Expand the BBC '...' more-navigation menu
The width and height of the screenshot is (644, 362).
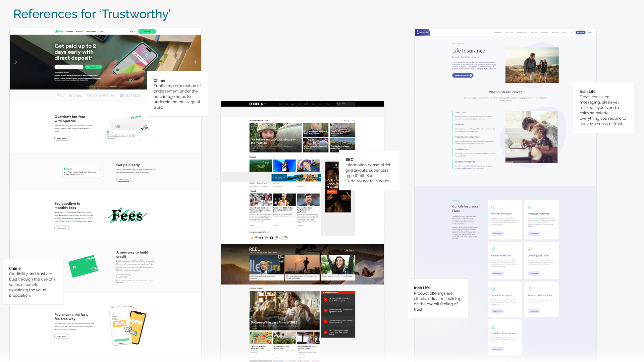333,104
